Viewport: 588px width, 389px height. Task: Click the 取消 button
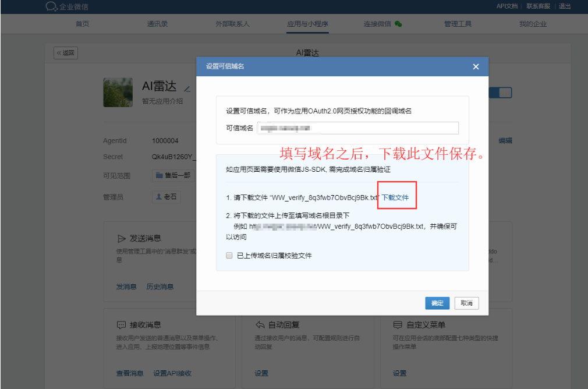466,303
